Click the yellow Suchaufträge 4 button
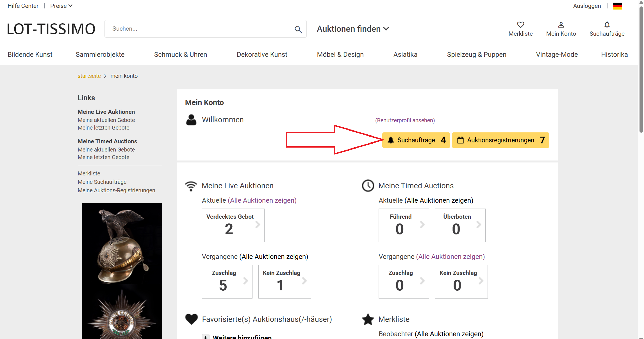 [416, 140]
